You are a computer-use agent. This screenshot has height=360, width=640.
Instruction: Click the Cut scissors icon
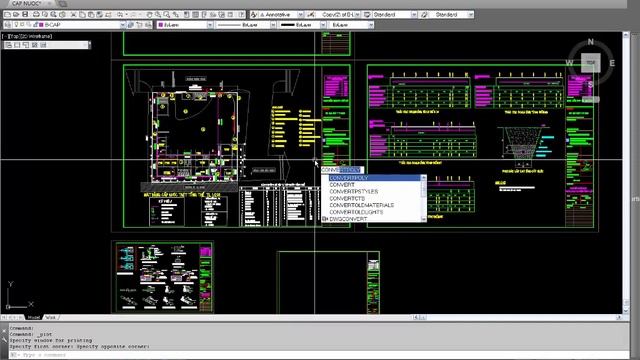pyautogui.click(x=74, y=14)
